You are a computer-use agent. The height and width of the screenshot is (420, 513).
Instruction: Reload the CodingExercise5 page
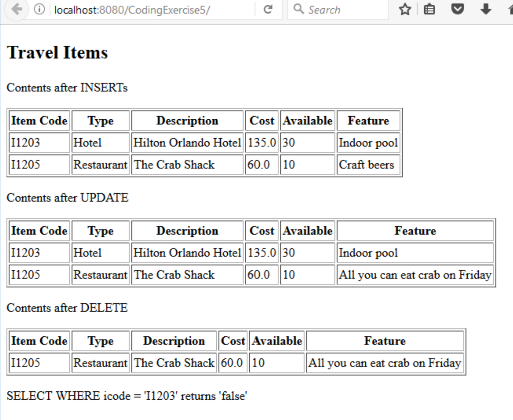(269, 9)
